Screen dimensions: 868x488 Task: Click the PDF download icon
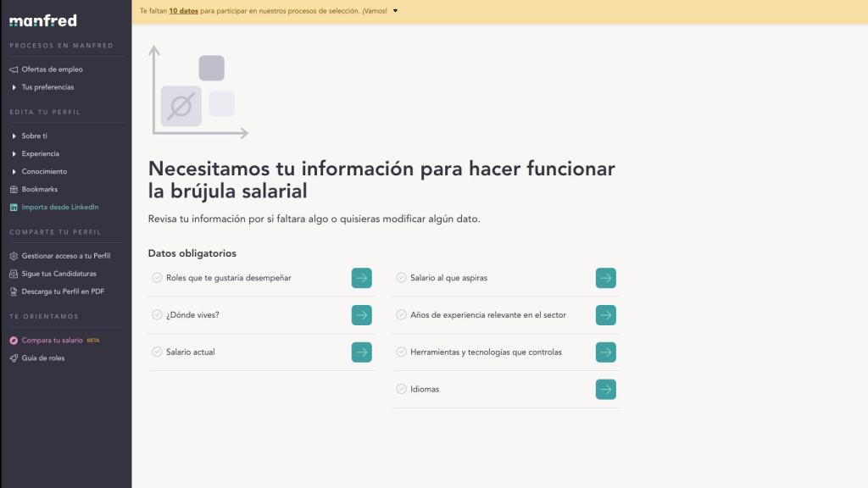click(14, 291)
